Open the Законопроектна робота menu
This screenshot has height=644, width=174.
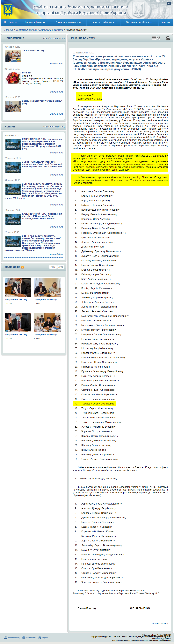point(68,22)
